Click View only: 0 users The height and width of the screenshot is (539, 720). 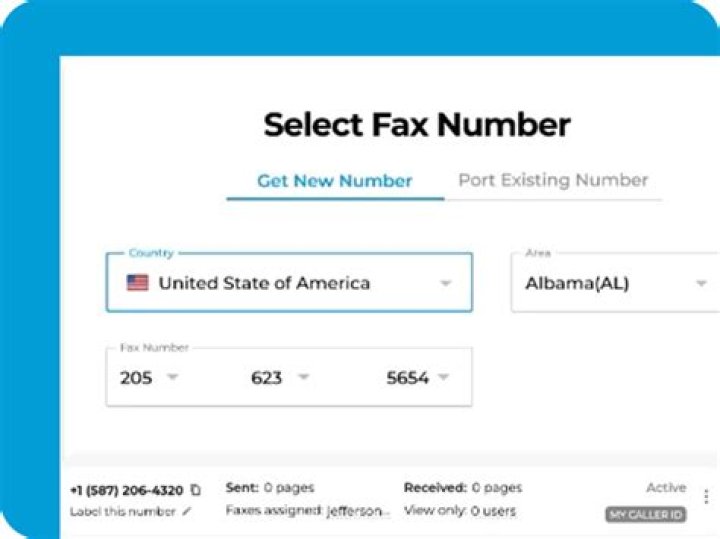click(459, 511)
